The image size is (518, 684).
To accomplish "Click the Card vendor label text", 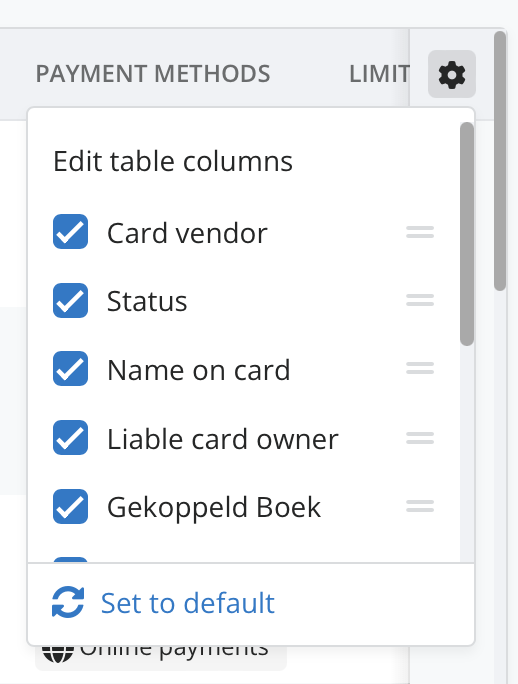I will [x=187, y=233].
